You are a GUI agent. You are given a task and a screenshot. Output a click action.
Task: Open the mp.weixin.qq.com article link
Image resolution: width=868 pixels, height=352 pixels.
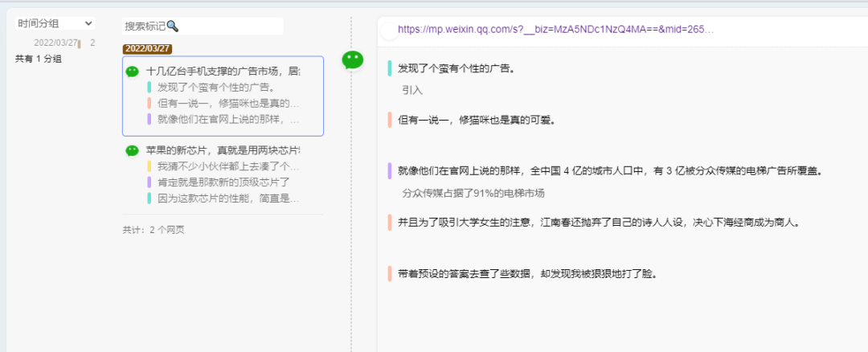(x=556, y=30)
